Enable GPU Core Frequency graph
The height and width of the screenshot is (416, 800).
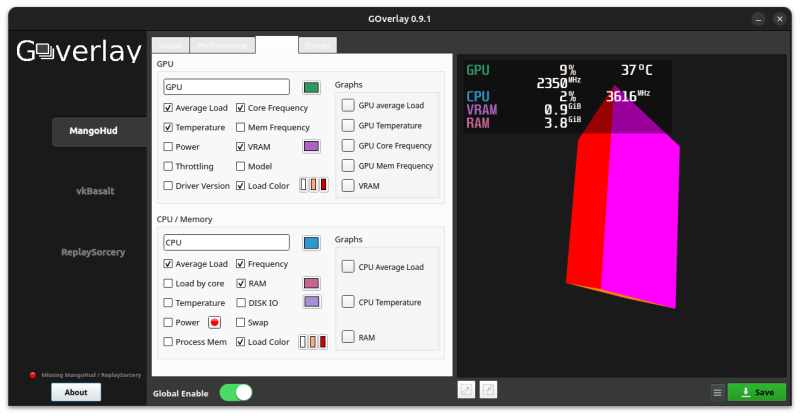click(x=348, y=145)
